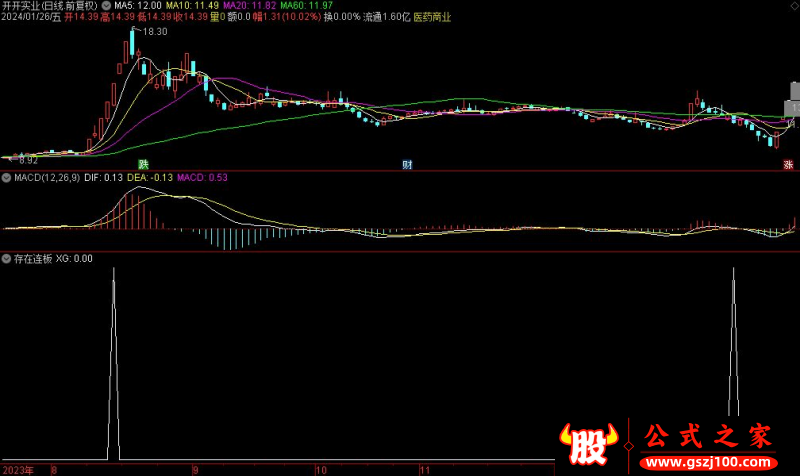Open the 存在连板 indicator settings icon

point(6,258)
